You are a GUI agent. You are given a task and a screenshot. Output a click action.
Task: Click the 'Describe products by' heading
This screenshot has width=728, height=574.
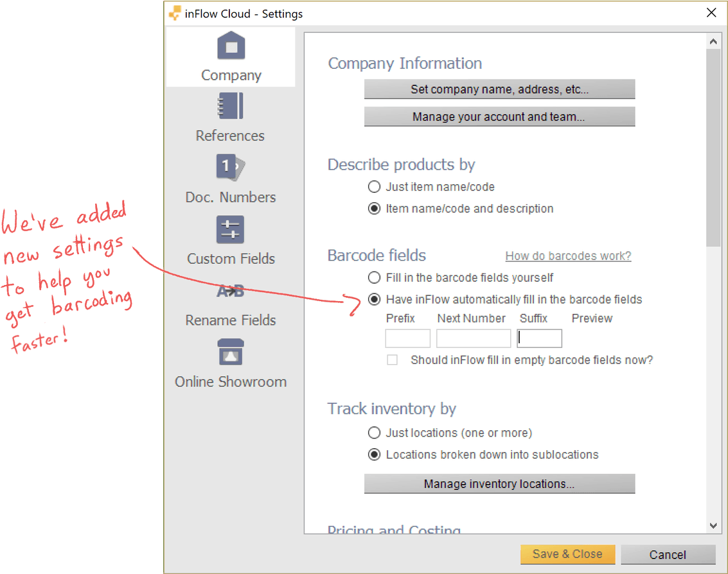click(x=401, y=165)
